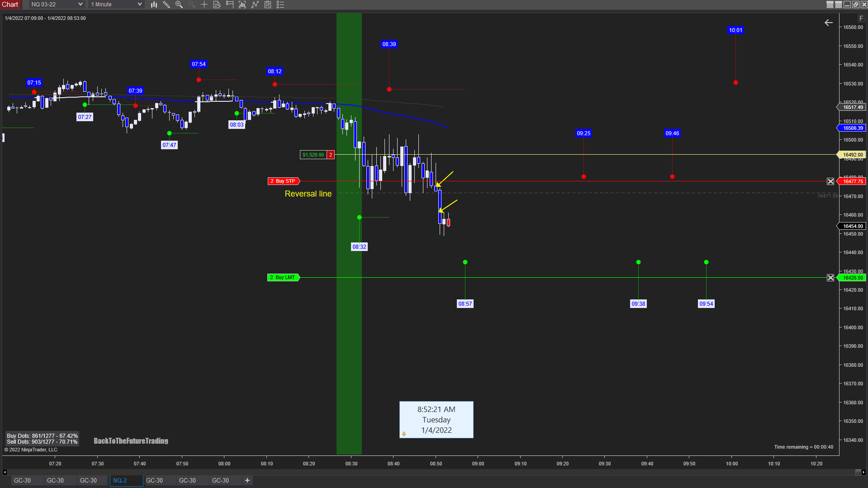Viewport: 868px width, 488px height.
Task: Click the 09:38 time label
Action: (638, 304)
